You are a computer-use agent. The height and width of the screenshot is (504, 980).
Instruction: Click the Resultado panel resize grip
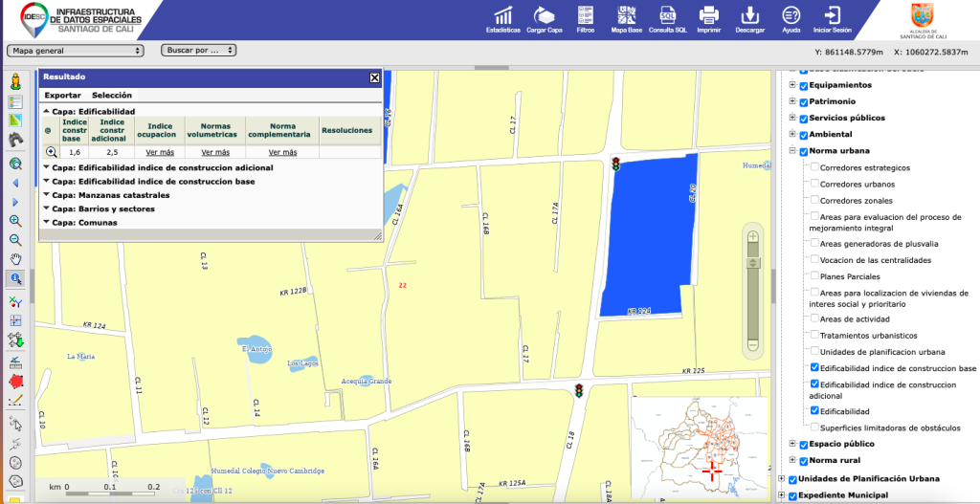(377, 236)
